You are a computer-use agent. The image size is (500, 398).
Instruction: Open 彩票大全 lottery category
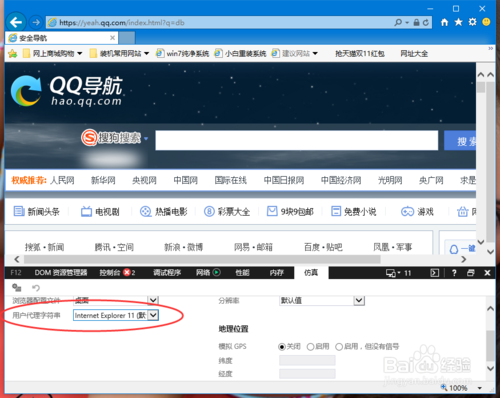tap(227, 211)
